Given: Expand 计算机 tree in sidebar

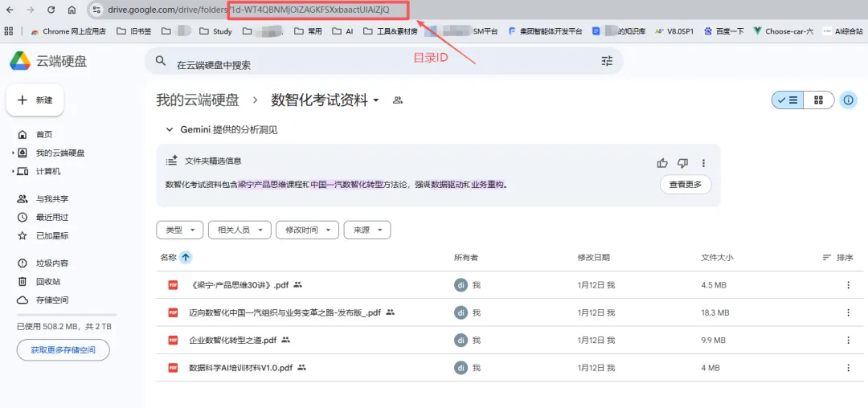Looking at the screenshot, I should tap(13, 171).
